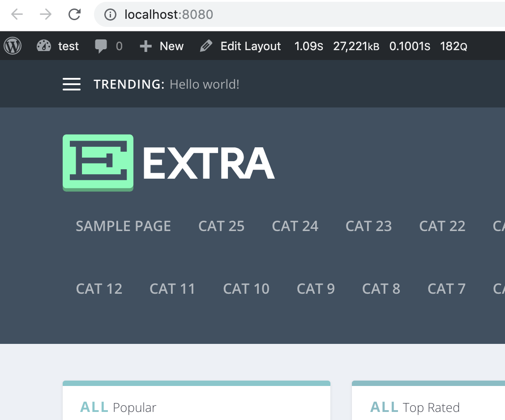Click the 'ALL Popular' module heading

pos(118,407)
